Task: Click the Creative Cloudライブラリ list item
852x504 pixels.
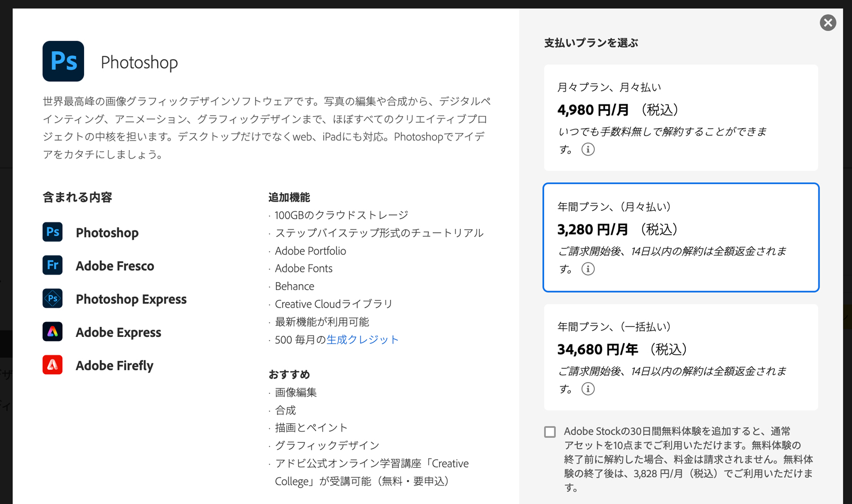Action: coord(333,304)
